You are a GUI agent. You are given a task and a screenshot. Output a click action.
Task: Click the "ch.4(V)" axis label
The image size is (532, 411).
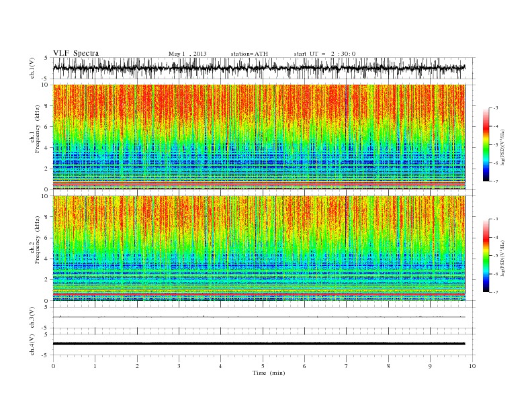[32, 345]
